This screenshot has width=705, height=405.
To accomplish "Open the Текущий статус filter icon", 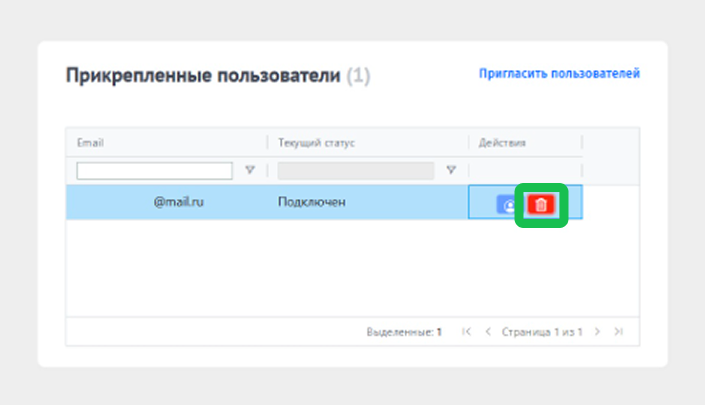I will [451, 170].
